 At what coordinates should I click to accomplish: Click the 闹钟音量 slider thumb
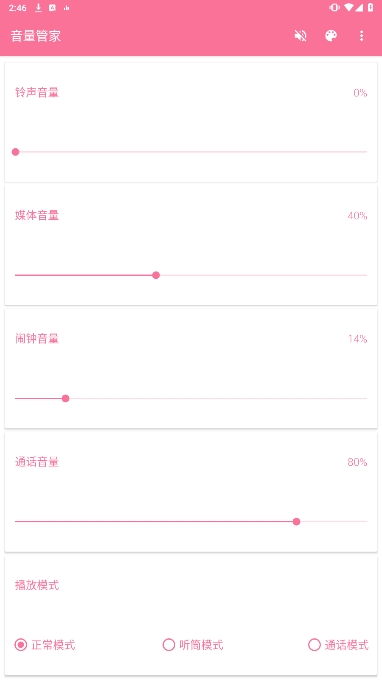click(65, 398)
